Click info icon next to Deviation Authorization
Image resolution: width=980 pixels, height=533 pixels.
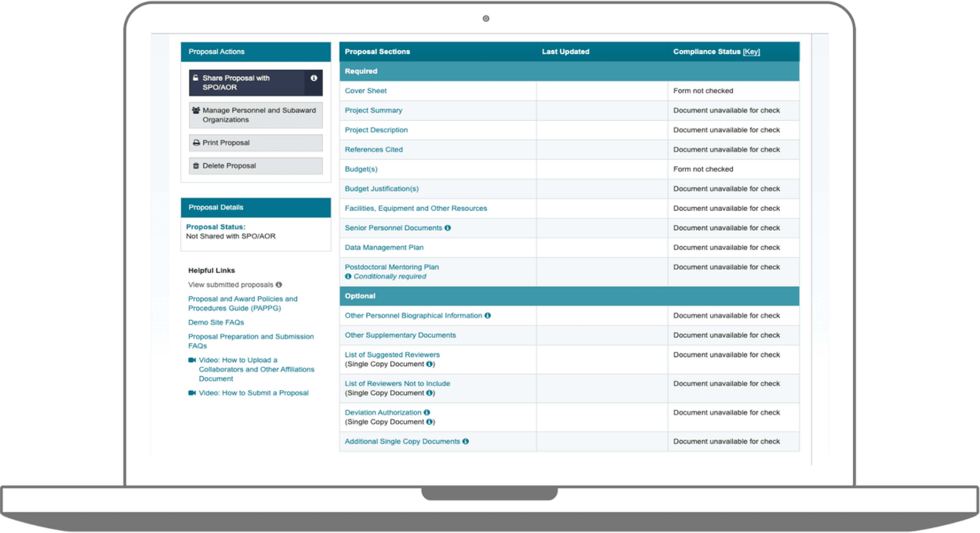[x=426, y=412]
